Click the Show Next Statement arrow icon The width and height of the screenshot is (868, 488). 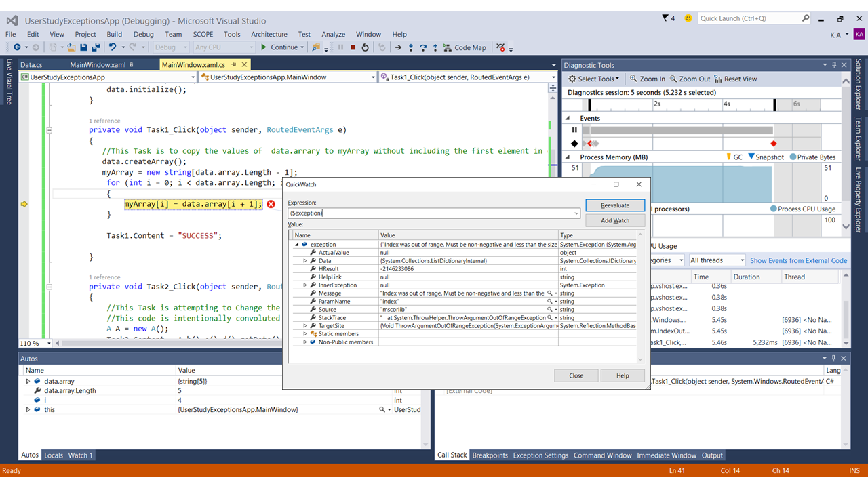pyautogui.click(x=399, y=47)
